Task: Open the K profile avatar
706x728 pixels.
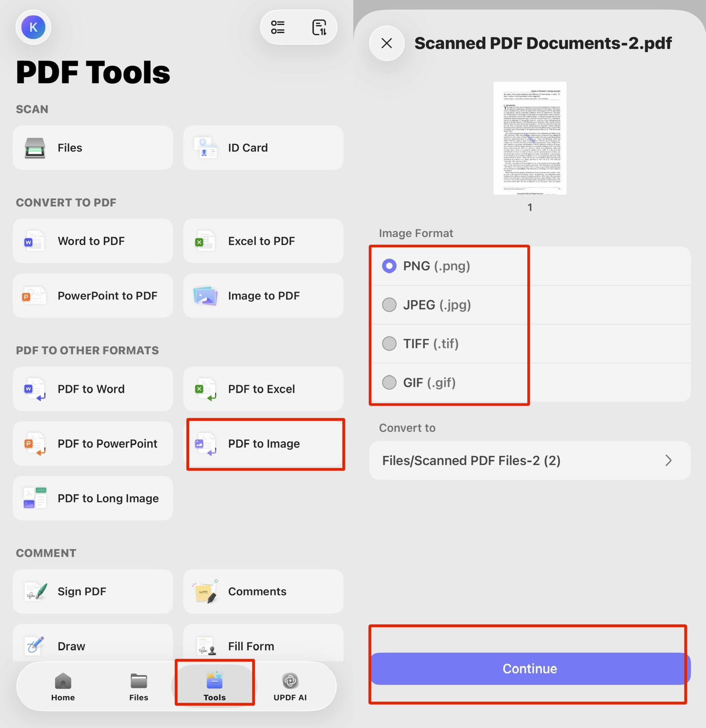Action: 34,27
